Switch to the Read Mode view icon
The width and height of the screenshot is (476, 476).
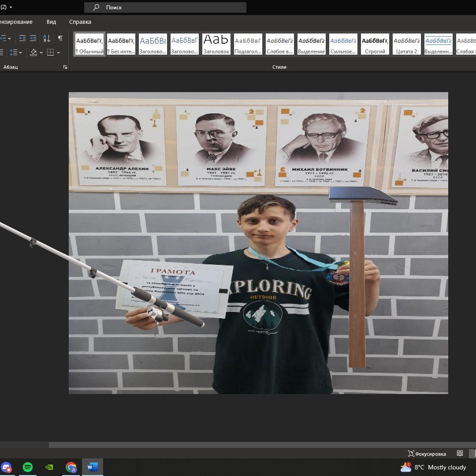click(x=460, y=454)
